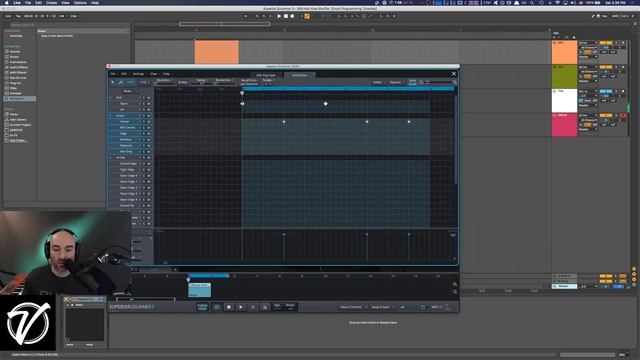Screen dimensions: 640x360
Task: Open the Plug-ins category in Ableton browser
Action: pos(16,83)
